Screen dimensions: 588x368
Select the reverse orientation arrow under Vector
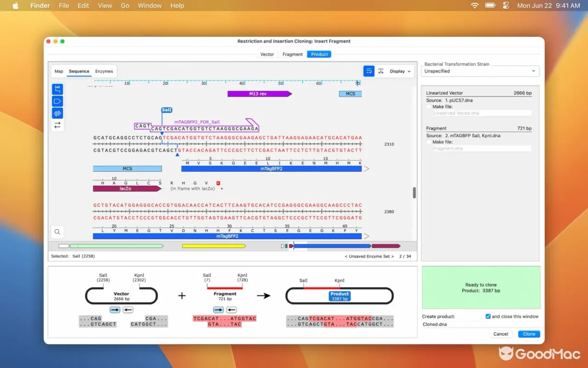pyautogui.click(x=128, y=310)
